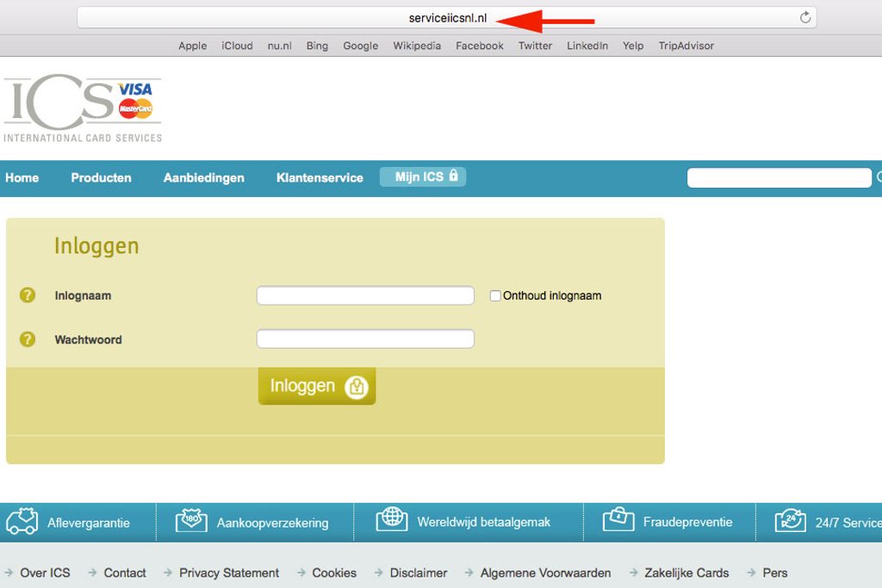Click the 24/7 Service icon
The image size is (882, 588).
790,521
